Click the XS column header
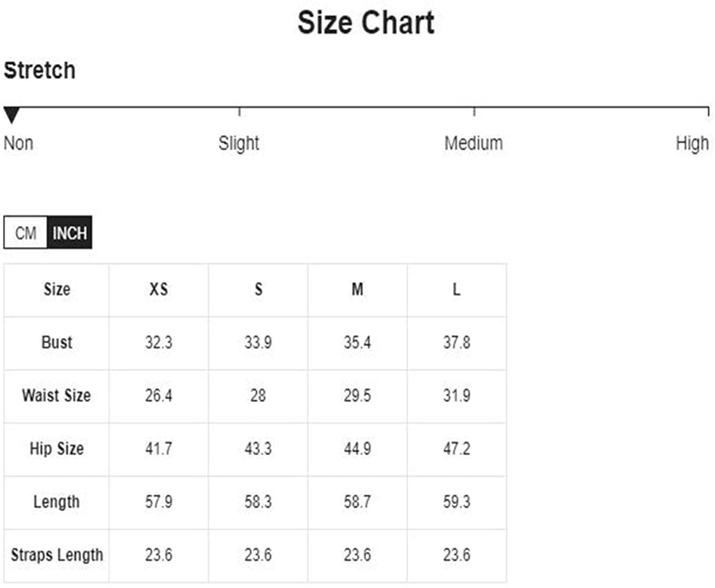The height and width of the screenshot is (588, 715). pos(159,289)
